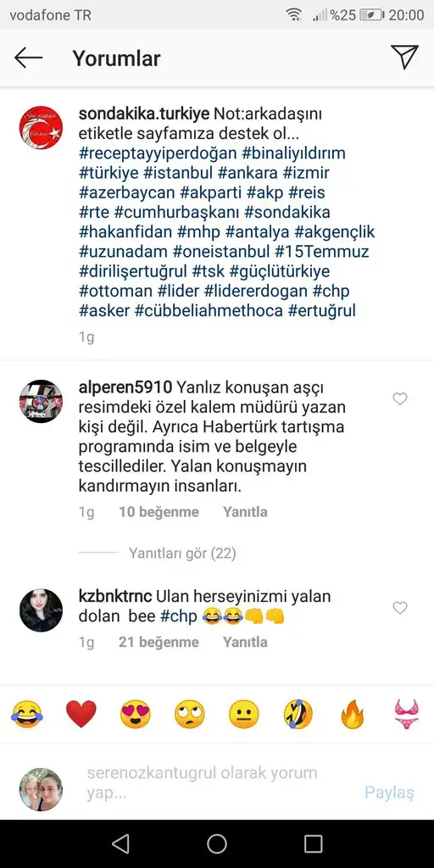Insert the fire emoji

coord(352,714)
